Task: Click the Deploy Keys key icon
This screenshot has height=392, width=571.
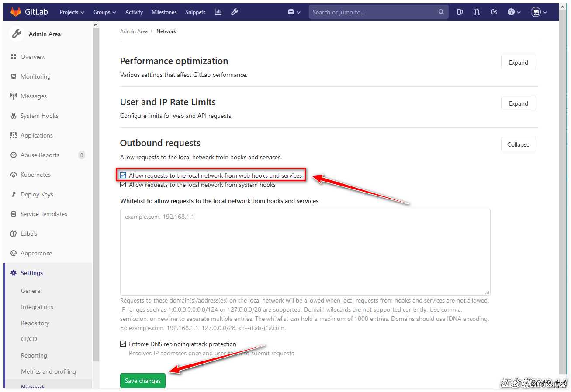Action: 13,194
